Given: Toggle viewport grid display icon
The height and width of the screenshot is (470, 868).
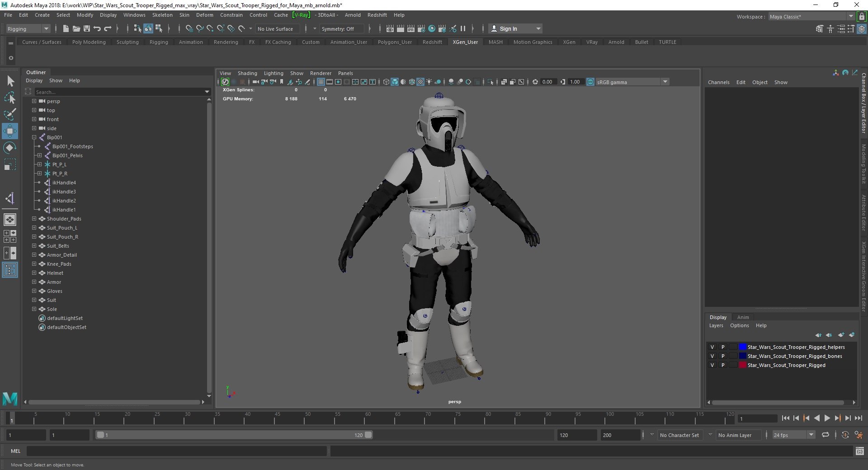Looking at the screenshot, I should pyautogui.click(x=321, y=82).
